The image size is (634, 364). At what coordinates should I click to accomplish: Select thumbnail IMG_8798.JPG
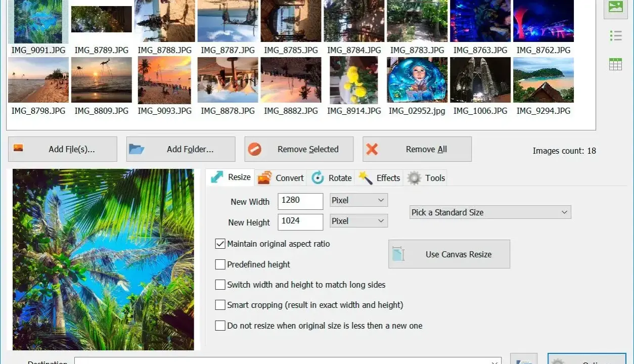pyautogui.click(x=38, y=80)
